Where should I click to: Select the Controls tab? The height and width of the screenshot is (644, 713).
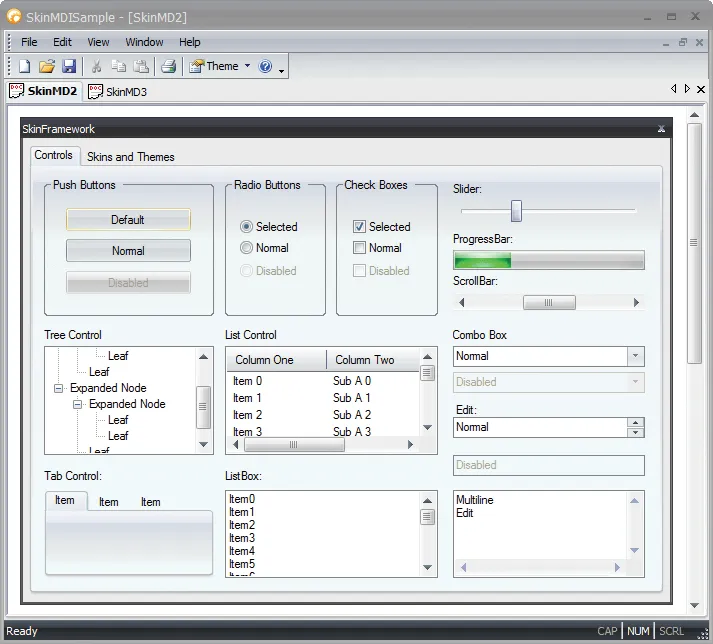(x=54, y=155)
